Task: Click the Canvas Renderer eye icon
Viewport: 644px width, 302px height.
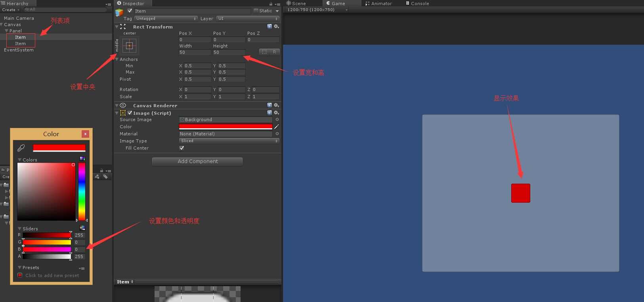Action: (123, 105)
